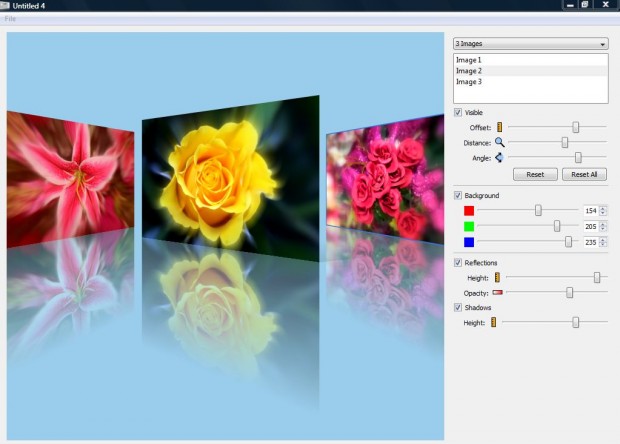620x444 pixels.
Task: Turn off the Shadows checkbox
Action: 459,308
